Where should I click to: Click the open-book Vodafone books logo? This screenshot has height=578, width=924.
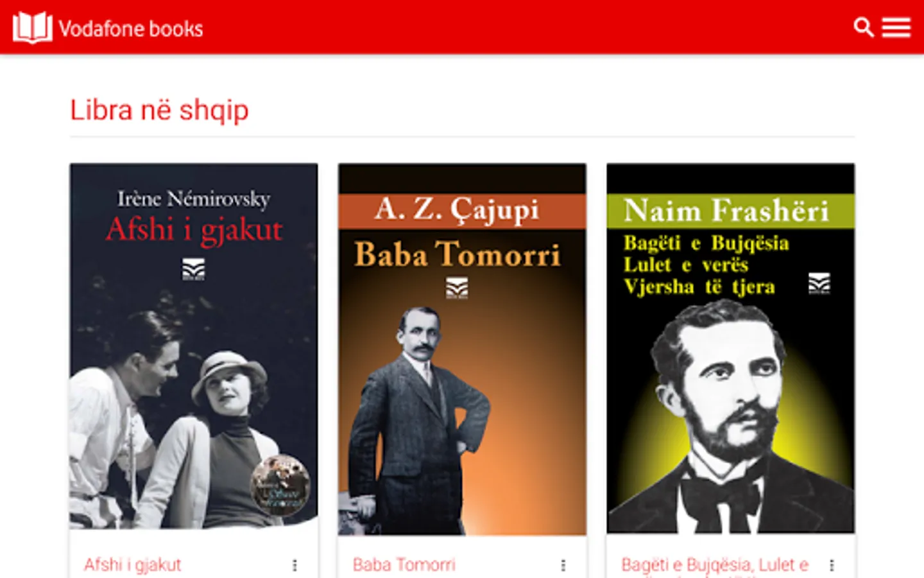(33, 28)
